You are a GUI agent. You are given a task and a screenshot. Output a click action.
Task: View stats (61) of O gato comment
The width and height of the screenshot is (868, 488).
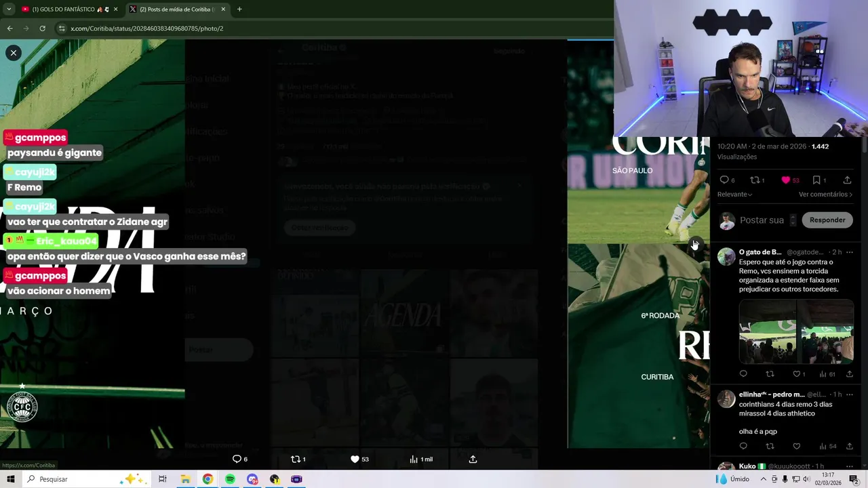(827, 373)
